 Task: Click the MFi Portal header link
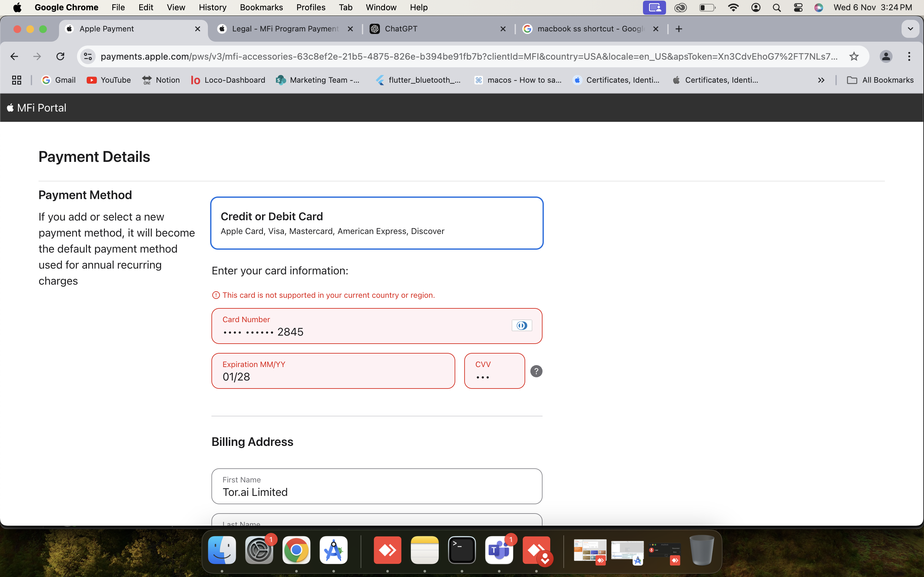37,108
